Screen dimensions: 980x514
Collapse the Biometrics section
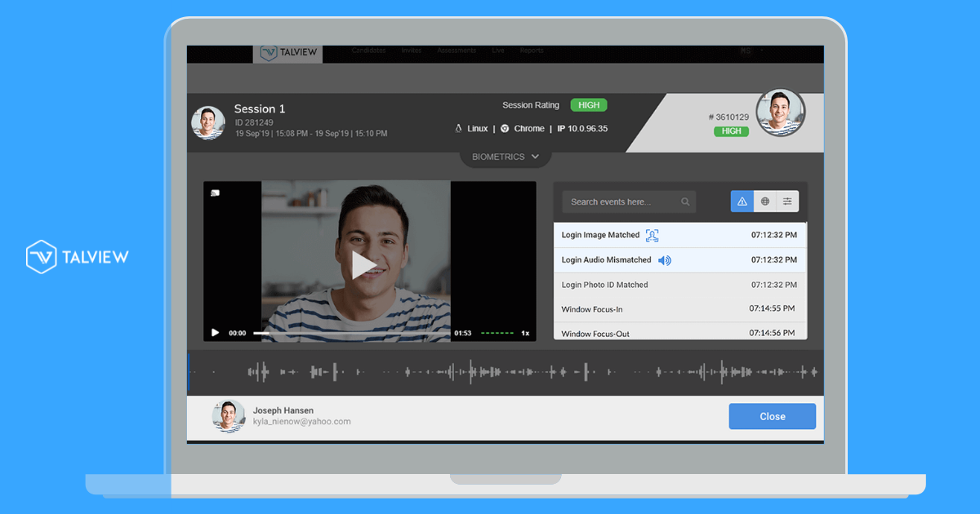coord(505,157)
